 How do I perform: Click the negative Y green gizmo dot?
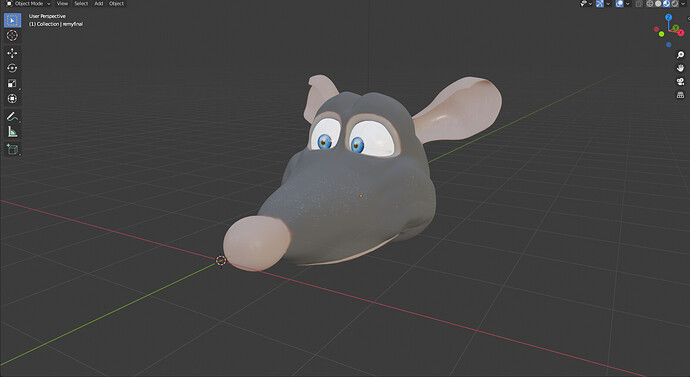(661, 34)
